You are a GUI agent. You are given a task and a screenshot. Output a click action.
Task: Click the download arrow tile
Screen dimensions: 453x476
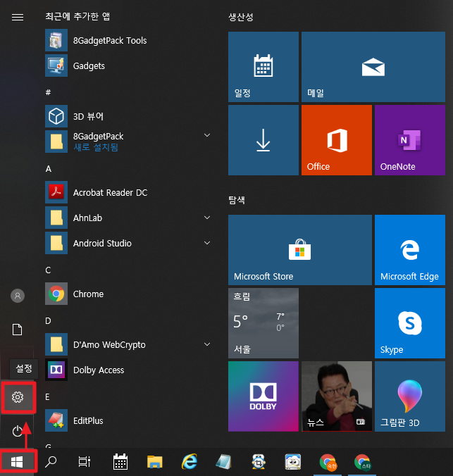click(263, 140)
